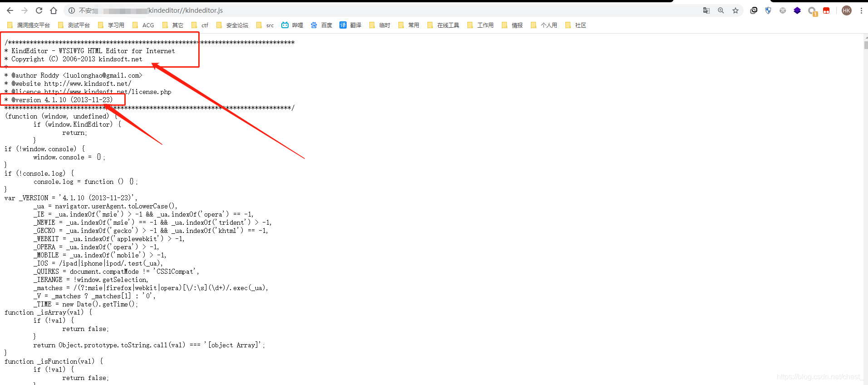Viewport: 868px width, 385px height.
Task: Reload the kindeditor.js page
Action: (39, 10)
